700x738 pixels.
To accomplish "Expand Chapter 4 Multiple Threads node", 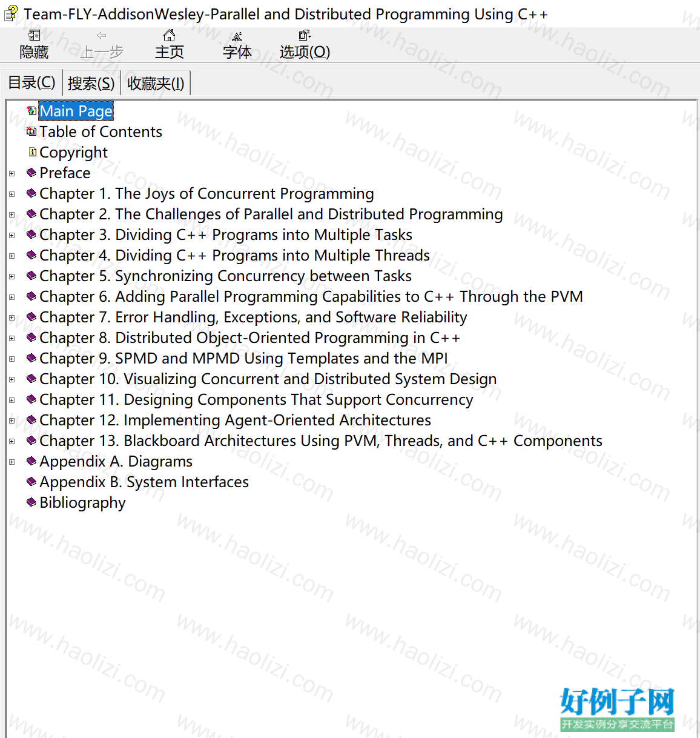I will pyautogui.click(x=12, y=256).
